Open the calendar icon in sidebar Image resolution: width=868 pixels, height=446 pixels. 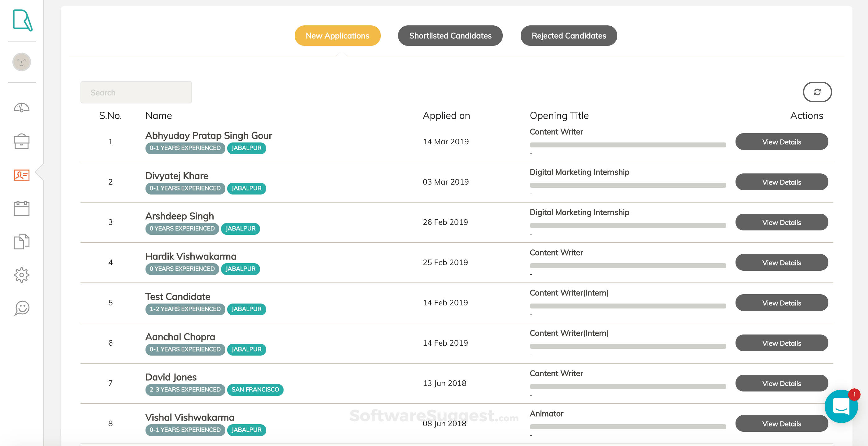22,209
